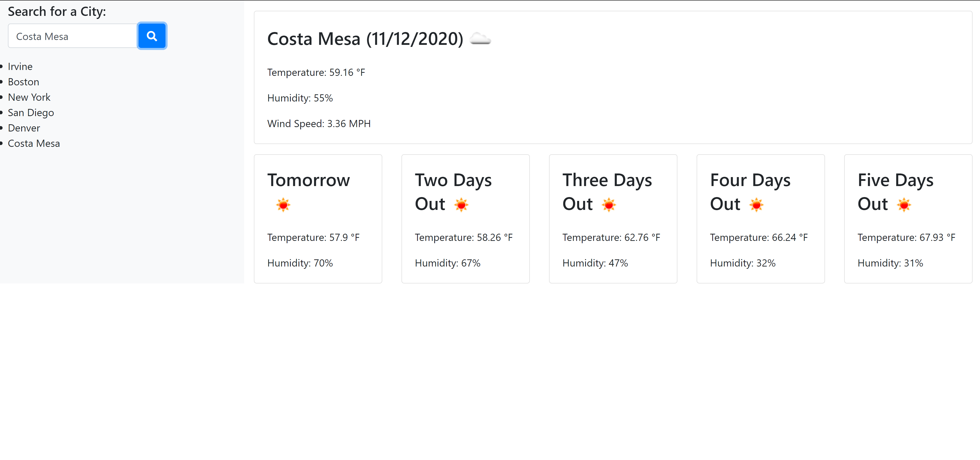This screenshot has width=980, height=460.
Task: Select the Tomorrow forecast card
Action: [x=318, y=219]
